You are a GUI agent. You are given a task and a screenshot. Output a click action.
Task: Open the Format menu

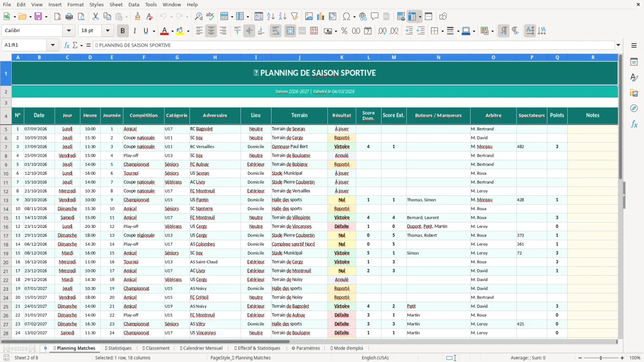click(x=75, y=4)
